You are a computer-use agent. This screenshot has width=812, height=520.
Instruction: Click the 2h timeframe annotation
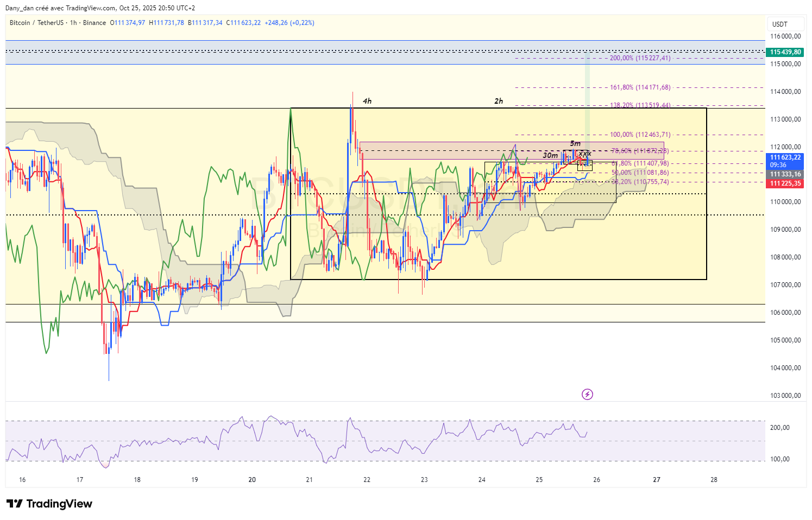(x=499, y=101)
